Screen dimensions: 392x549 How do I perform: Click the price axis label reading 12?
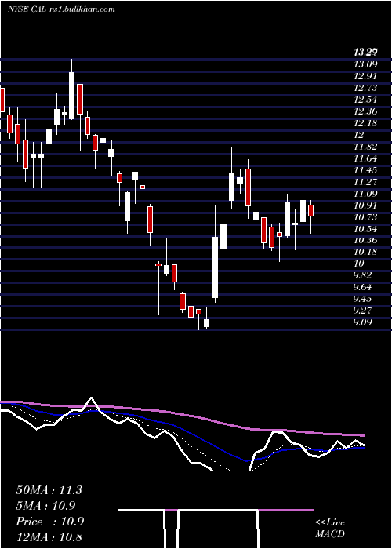coord(359,135)
